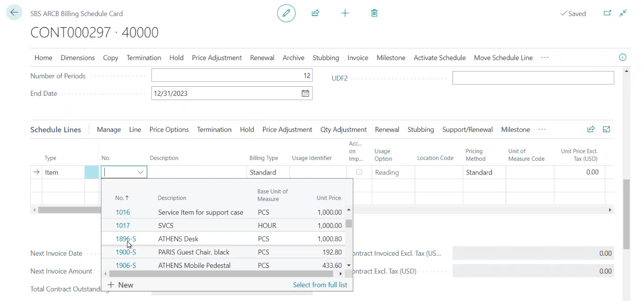
Task: Open the No. field dropdown arrow
Action: click(x=140, y=172)
